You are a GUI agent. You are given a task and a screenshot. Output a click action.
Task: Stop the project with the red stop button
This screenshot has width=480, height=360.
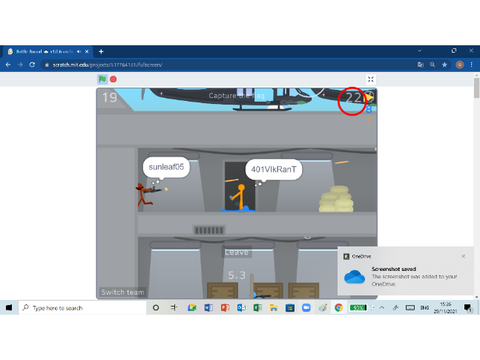pos(113,79)
